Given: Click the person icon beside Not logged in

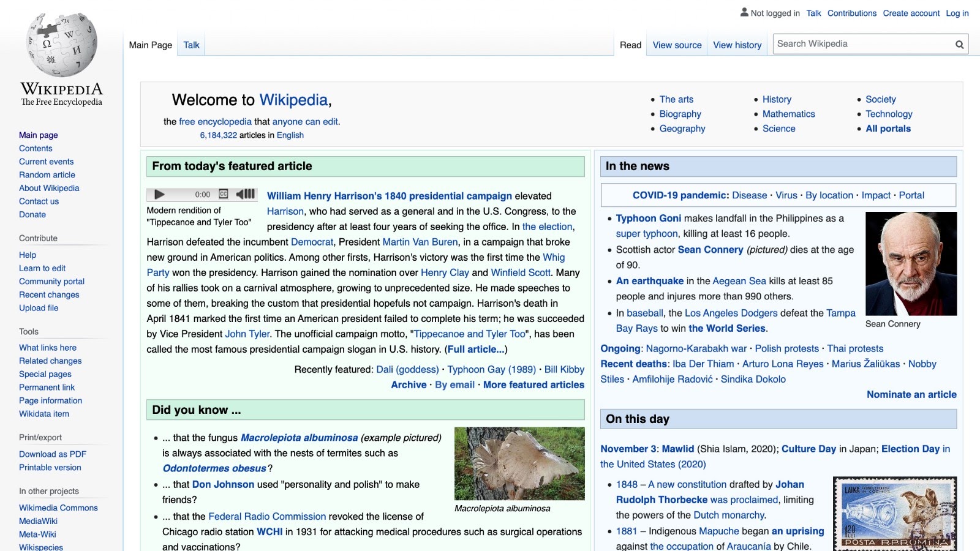Looking at the screenshot, I should [744, 12].
